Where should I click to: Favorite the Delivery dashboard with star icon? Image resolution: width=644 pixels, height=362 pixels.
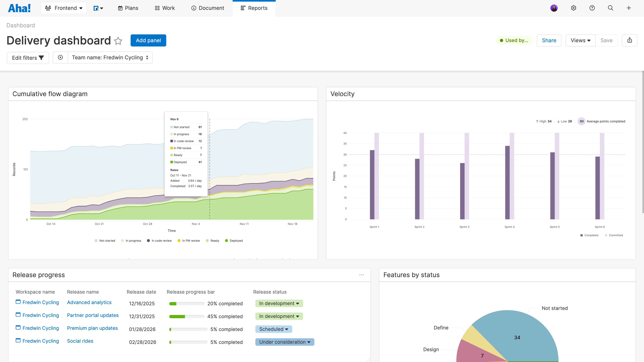point(118,41)
